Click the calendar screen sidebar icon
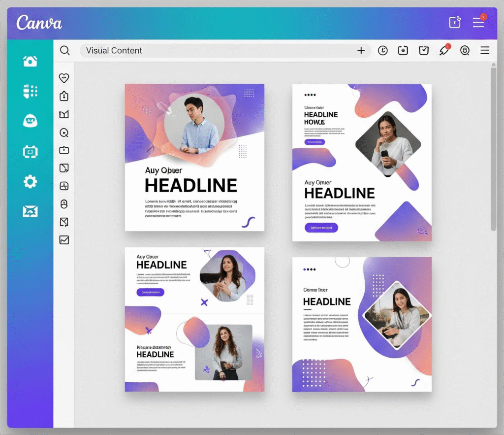This screenshot has width=504, height=435. [x=30, y=152]
